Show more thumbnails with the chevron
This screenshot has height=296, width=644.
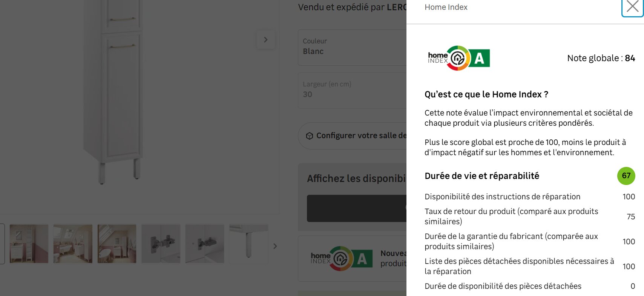pos(275,246)
